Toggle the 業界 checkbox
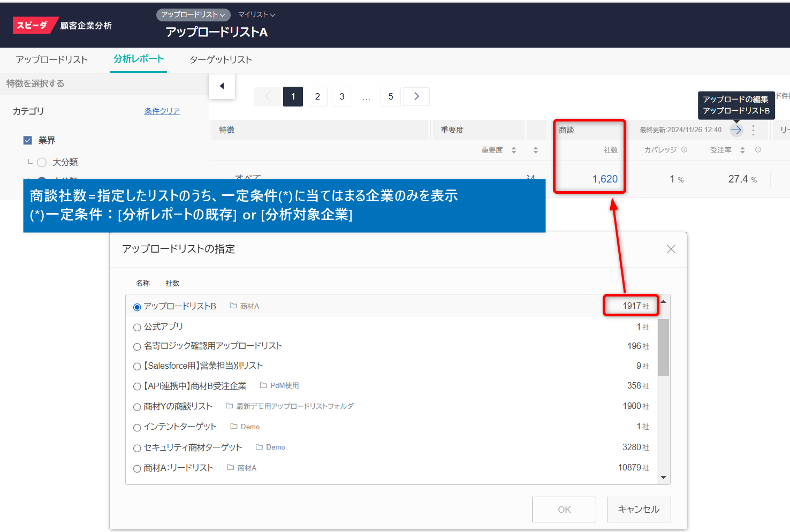The width and height of the screenshot is (790, 532). (28, 140)
